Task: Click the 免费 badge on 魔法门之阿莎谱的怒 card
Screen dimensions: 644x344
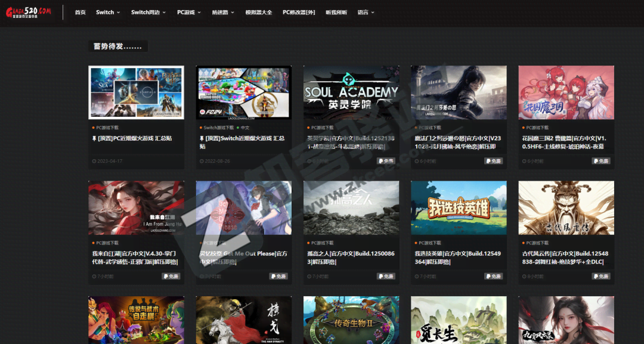Action: coord(493,161)
